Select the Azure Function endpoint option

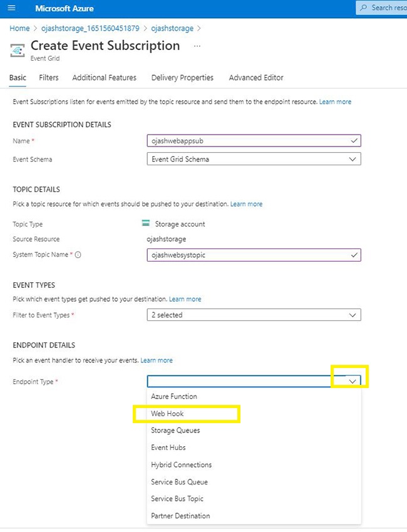click(174, 396)
